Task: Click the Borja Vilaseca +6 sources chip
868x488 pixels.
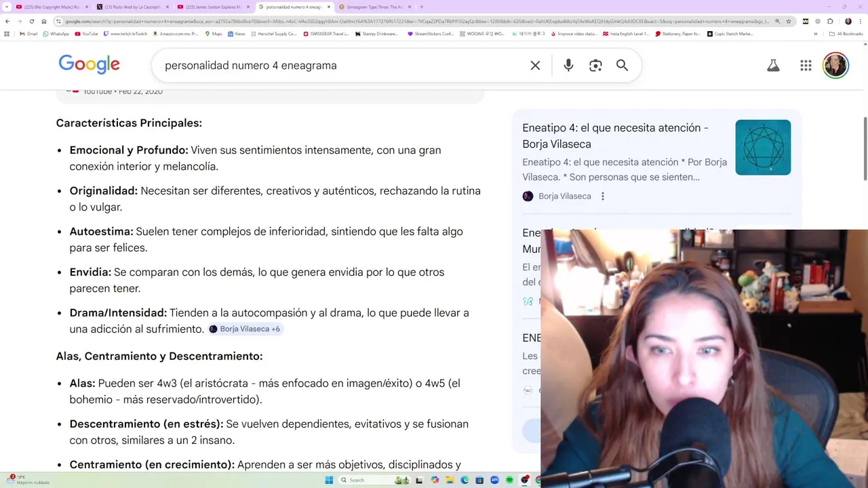Action: point(245,329)
